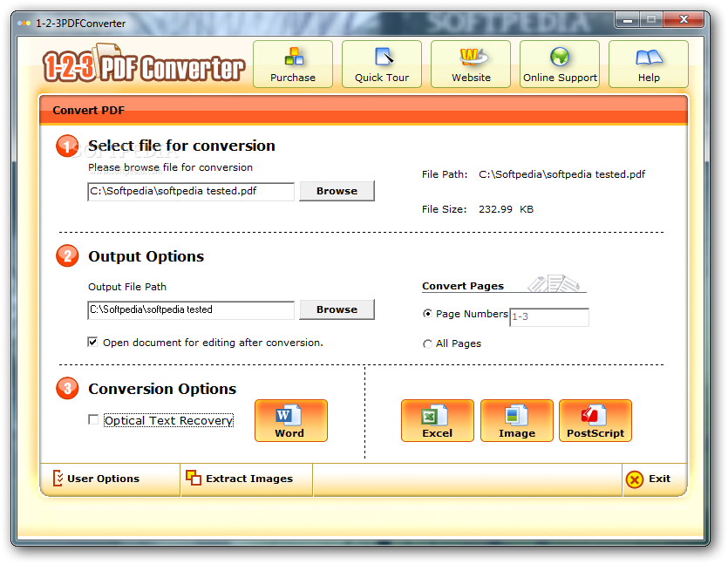
Task: Exit the application
Action: point(648,479)
